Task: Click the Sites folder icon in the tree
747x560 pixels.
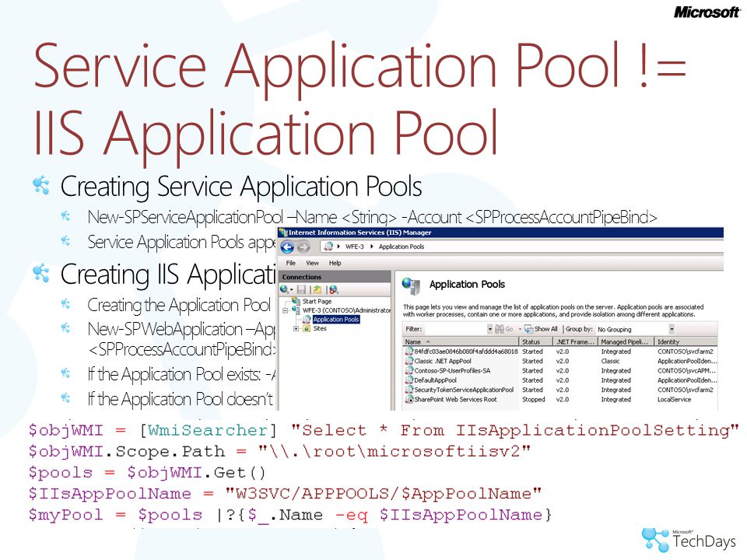Action: click(x=307, y=328)
